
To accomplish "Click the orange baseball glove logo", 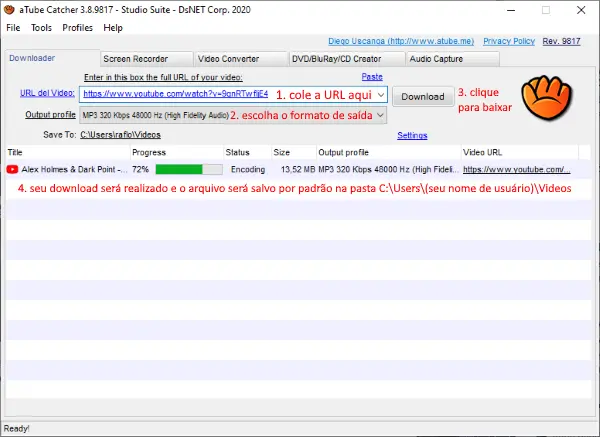I will (547, 97).
